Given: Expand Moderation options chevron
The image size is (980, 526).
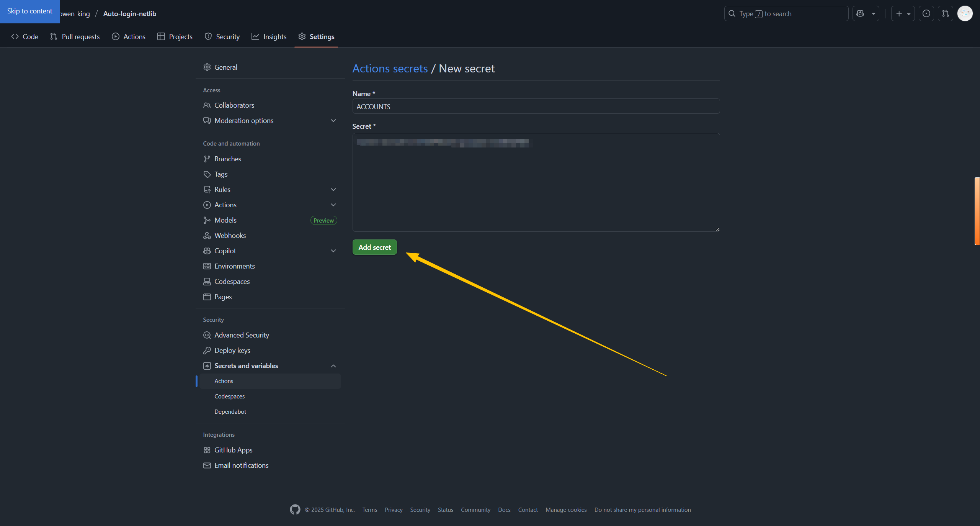Looking at the screenshot, I should (333, 121).
